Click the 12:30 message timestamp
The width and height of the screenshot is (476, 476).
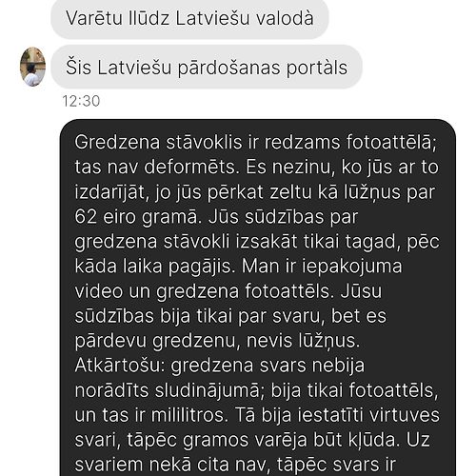coord(81,101)
